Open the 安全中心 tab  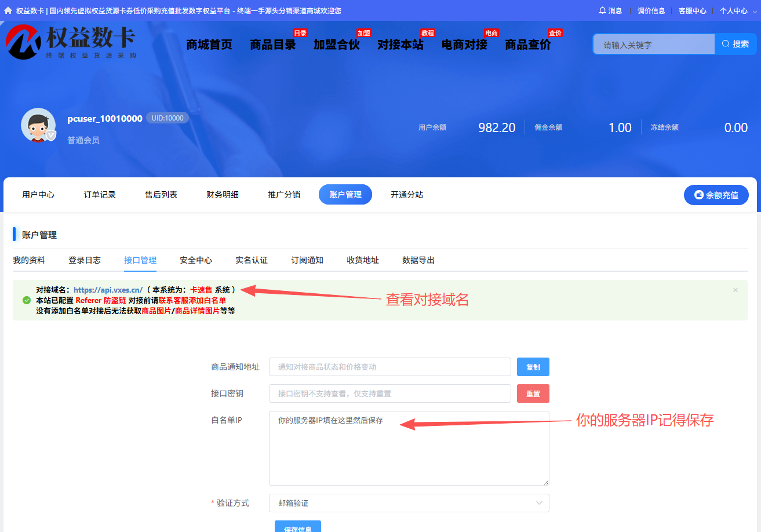(x=196, y=260)
